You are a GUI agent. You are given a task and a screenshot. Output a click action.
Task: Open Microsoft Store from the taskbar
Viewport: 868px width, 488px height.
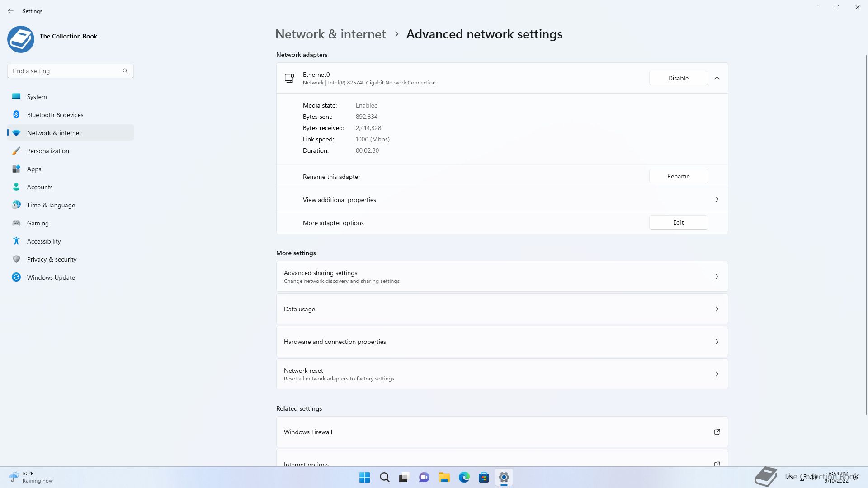[x=484, y=477]
